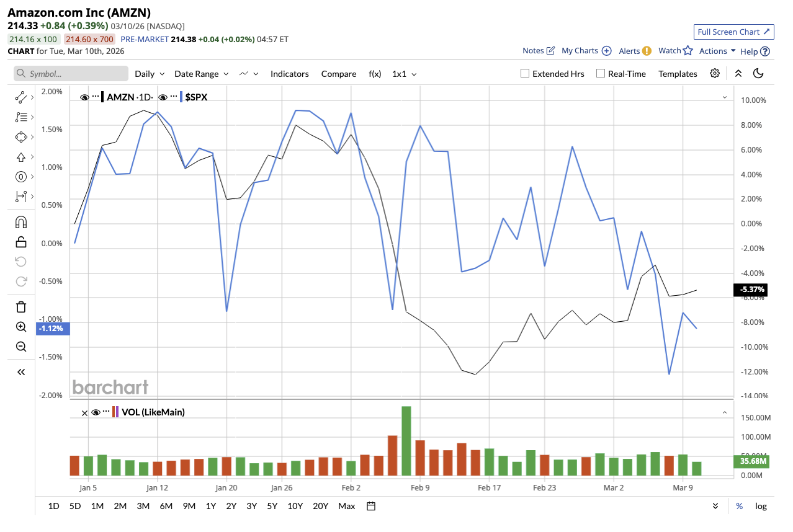
Task: Save to My Charts plus icon
Action: [607, 51]
